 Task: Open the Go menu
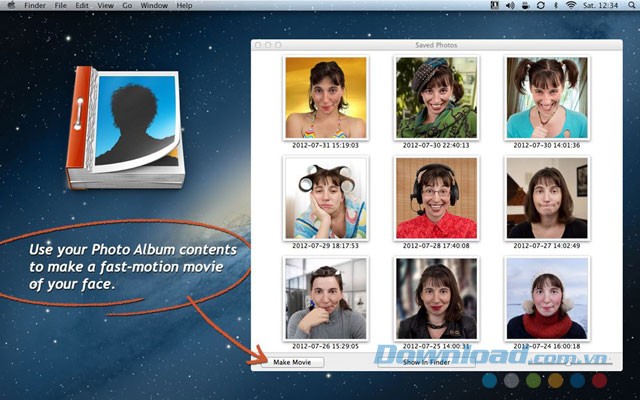(127, 5)
